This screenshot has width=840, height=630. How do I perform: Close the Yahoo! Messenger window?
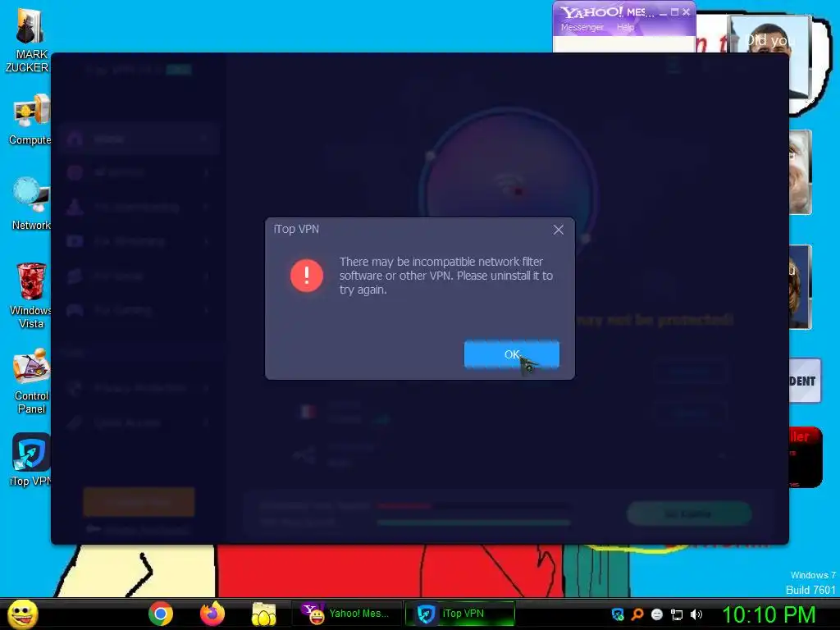click(x=687, y=11)
